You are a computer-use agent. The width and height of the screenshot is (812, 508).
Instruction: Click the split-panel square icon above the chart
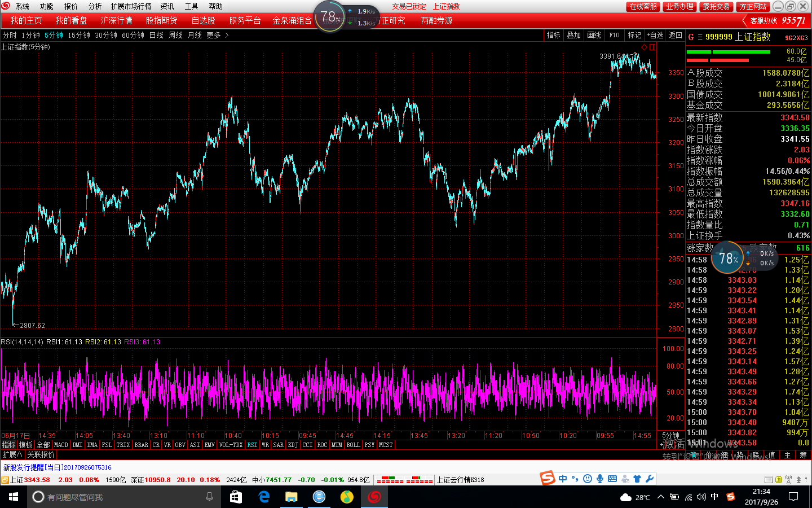point(652,47)
